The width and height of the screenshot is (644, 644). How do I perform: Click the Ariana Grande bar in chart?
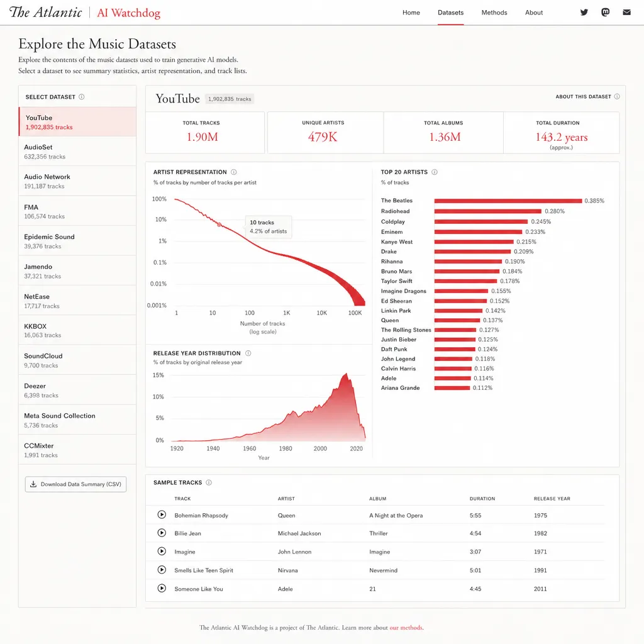(452, 388)
